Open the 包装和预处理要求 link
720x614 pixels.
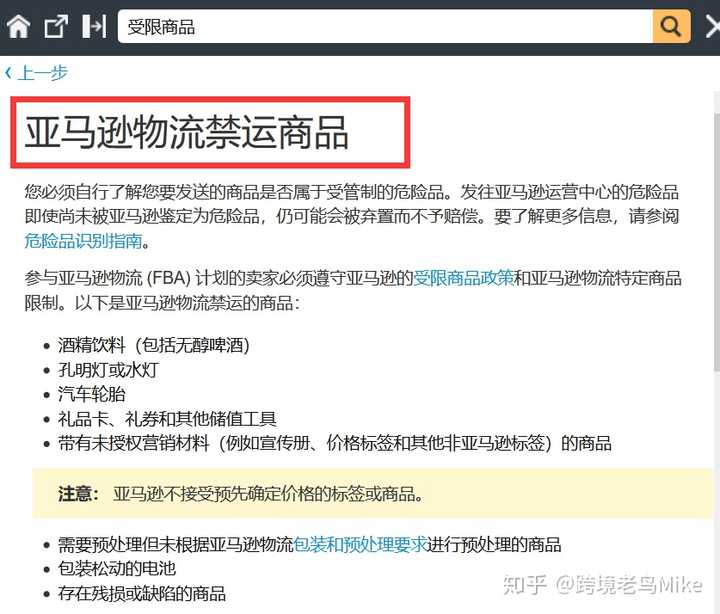[360, 545]
